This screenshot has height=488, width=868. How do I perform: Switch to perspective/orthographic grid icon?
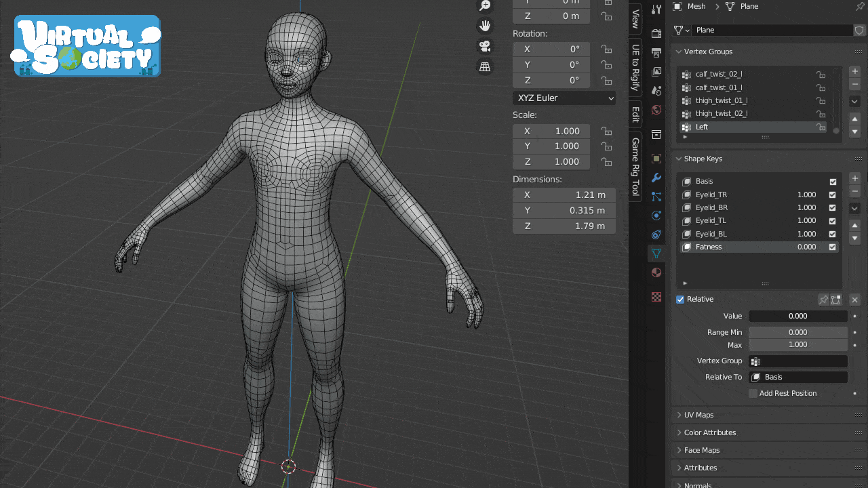(485, 66)
